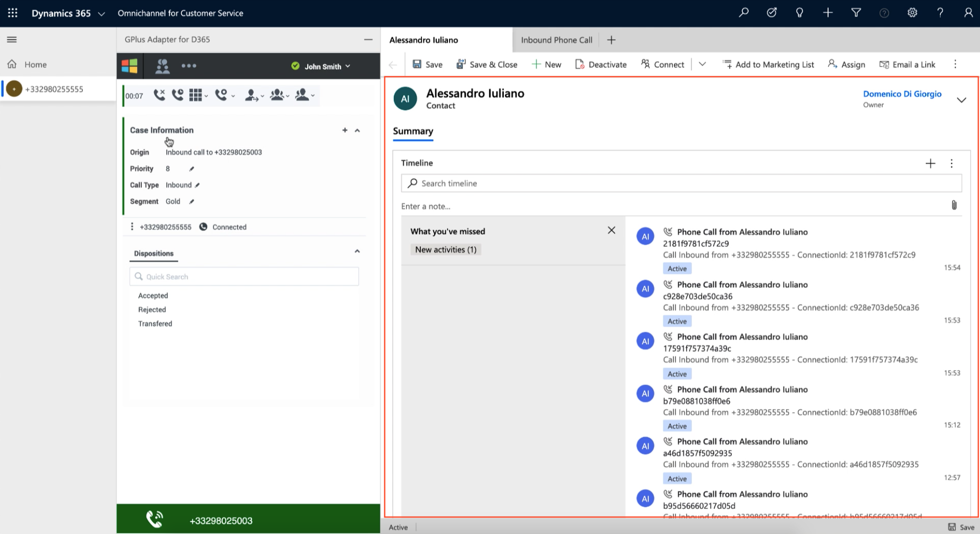The width and height of the screenshot is (980, 534).
Task: Collapse the Dispositions section
Action: coord(357,251)
